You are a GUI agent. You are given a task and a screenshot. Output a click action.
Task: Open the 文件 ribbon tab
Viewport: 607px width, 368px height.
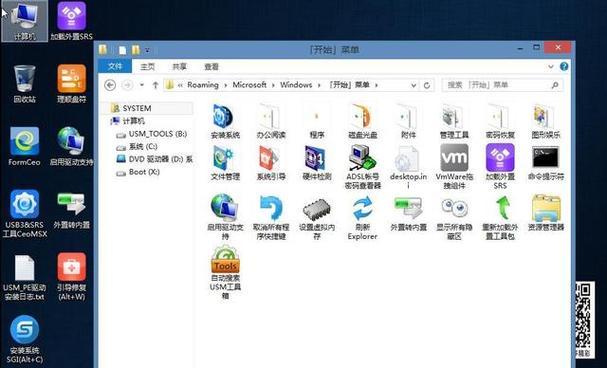pos(115,67)
